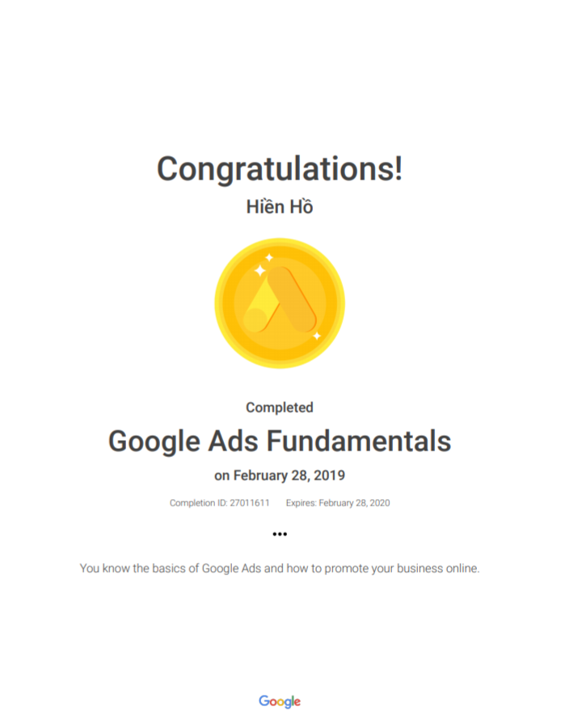
Task: Click the Completion ID 27011611 text
Action: (220, 503)
